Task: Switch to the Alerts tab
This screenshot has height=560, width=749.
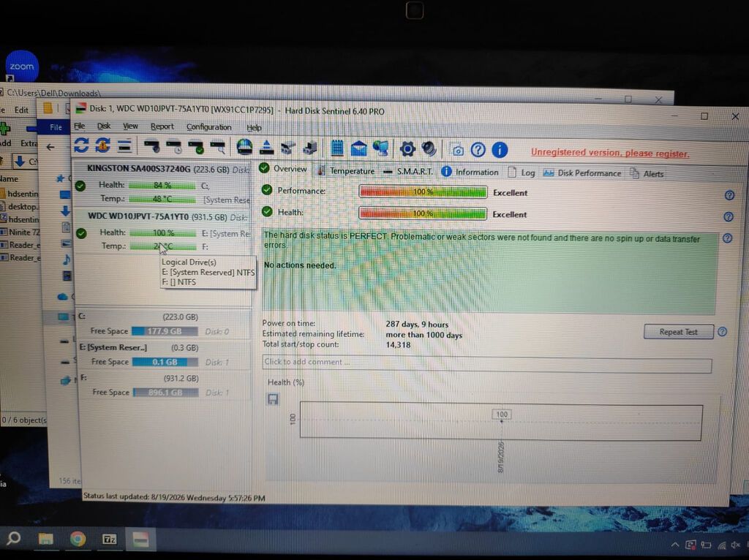Action: pyautogui.click(x=647, y=174)
